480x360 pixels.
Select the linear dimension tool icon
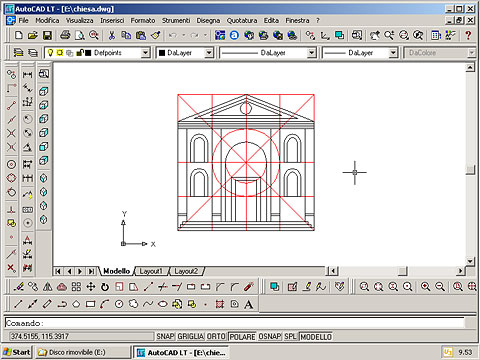[x=27, y=74]
